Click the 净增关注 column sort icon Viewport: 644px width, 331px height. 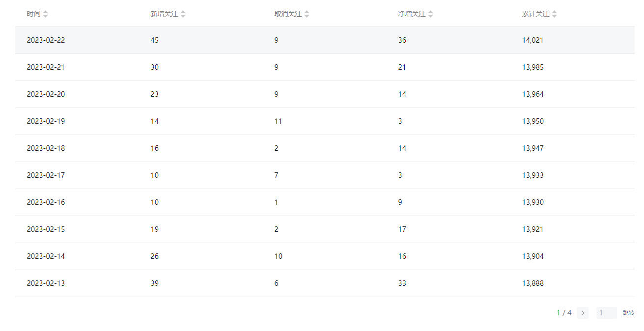point(431,14)
